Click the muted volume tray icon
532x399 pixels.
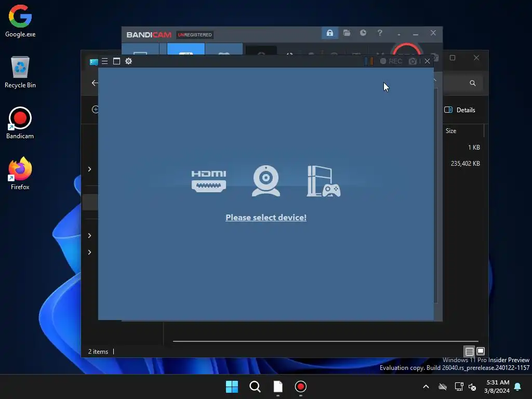472,387
